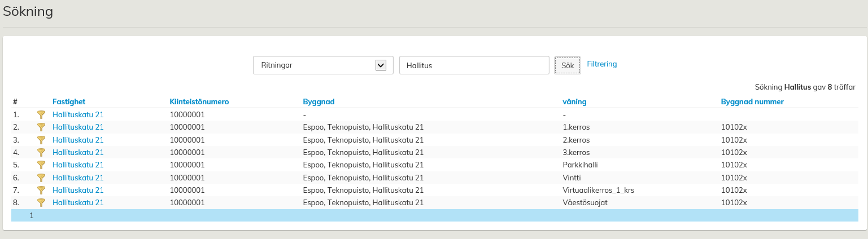Sort results by Fastighet column
Screen dimensions: 868x239
point(69,102)
